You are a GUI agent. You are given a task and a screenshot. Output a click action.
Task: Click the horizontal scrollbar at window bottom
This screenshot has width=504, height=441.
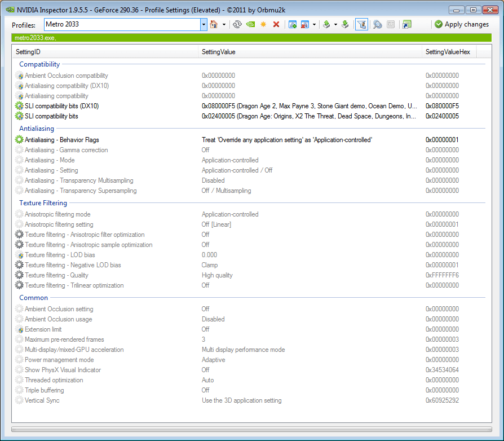point(251,429)
